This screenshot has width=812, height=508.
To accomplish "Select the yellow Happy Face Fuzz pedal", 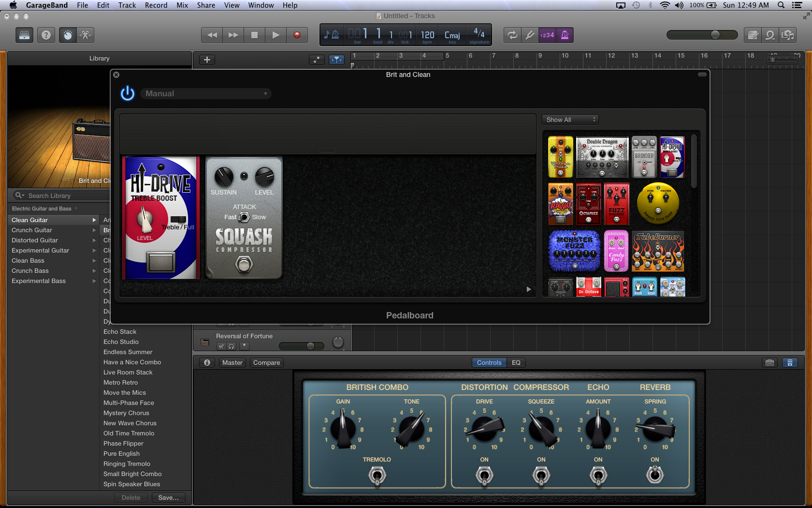I will [658, 203].
